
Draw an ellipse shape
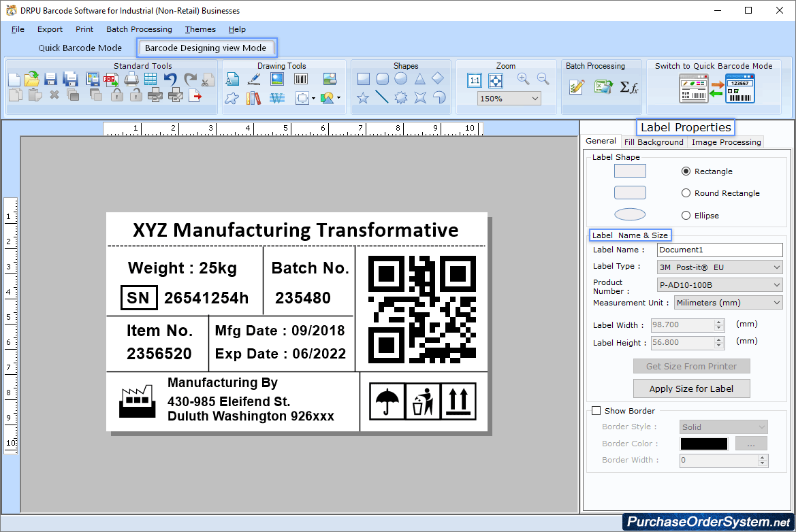point(401,79)
